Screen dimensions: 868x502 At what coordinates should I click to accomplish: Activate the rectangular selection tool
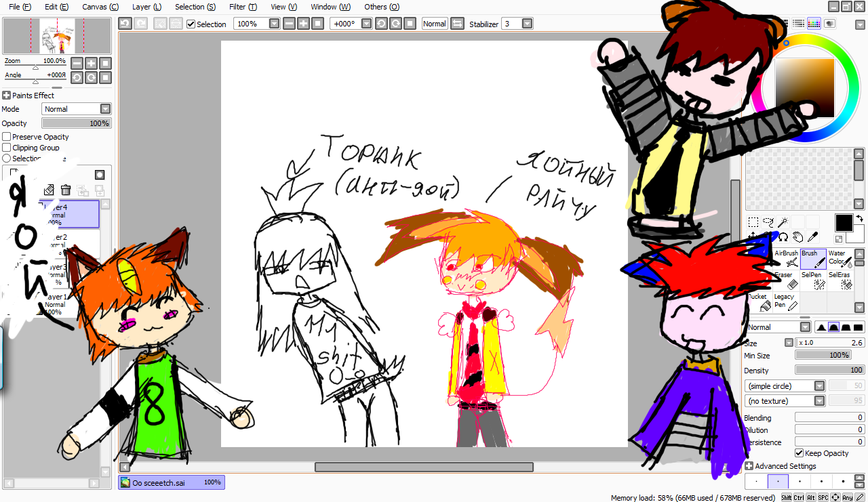click(753, 222)
